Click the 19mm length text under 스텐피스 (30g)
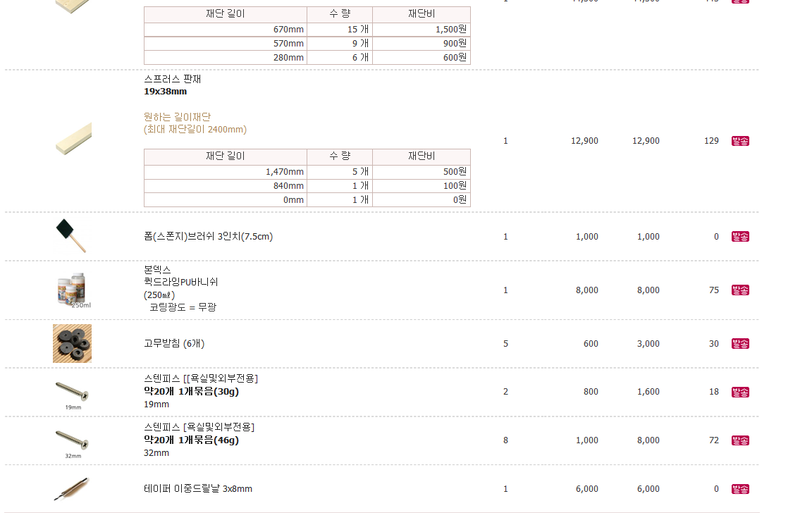The image size is (812, 513). pyautogui.click(x=156, y=404)
